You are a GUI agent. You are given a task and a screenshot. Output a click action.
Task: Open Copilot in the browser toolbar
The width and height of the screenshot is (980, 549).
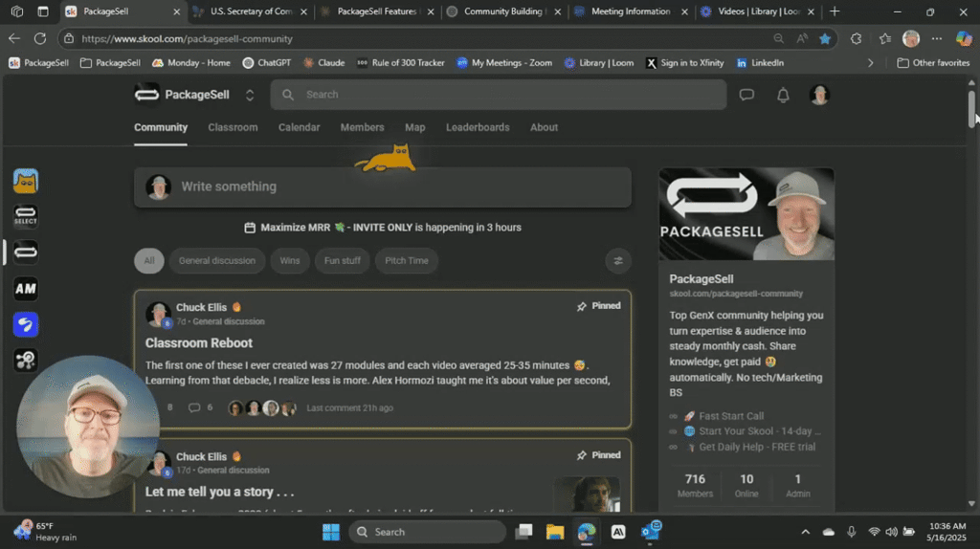[963, 38]
